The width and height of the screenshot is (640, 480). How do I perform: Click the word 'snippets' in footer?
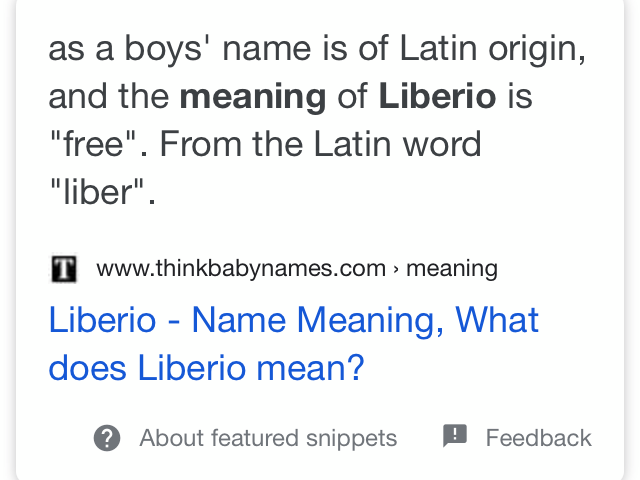coord(351,439)
